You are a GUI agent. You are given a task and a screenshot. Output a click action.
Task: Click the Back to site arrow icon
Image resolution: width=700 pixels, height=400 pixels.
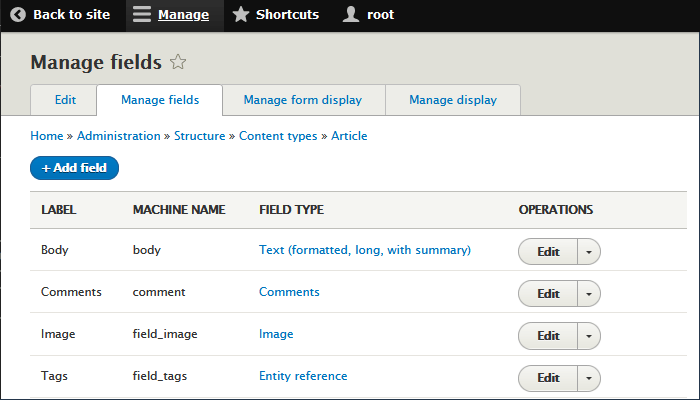click(17, 15)
